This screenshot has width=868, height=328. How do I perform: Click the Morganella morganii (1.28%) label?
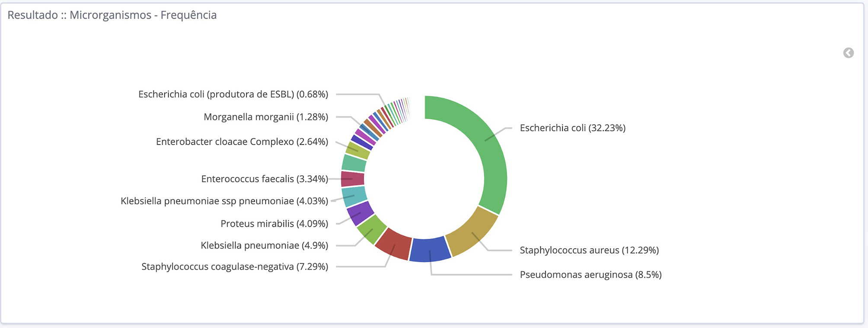(x=265, y=117)
